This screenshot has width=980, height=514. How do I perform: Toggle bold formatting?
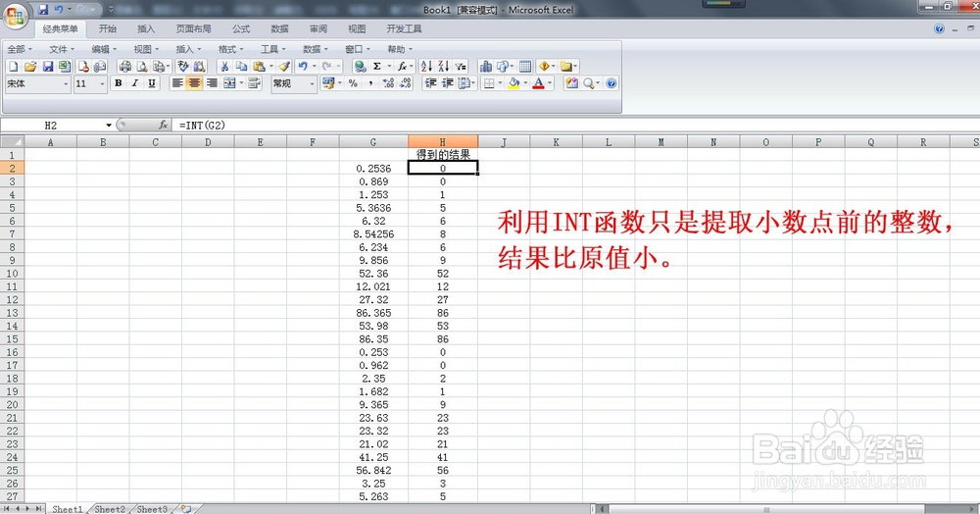119,83
